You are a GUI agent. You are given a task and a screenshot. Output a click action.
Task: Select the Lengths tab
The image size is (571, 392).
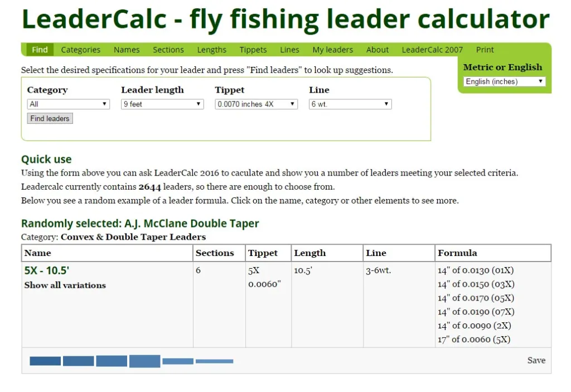click(212, 50)
